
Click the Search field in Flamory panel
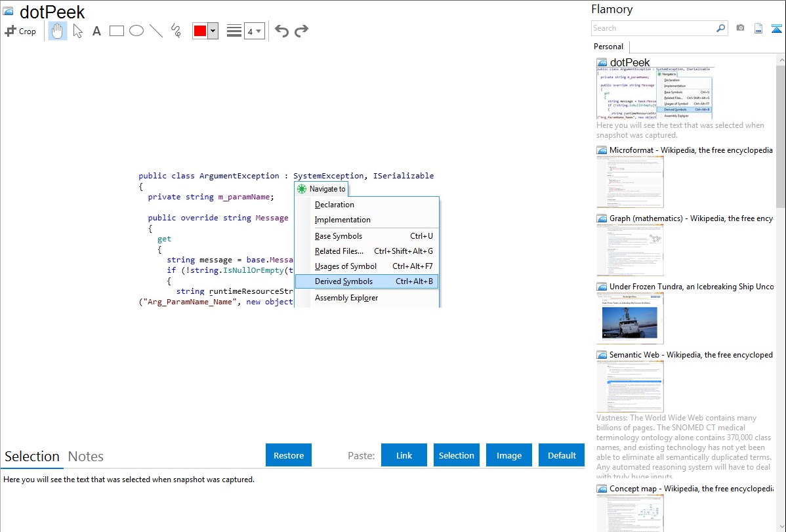[653, 28]
